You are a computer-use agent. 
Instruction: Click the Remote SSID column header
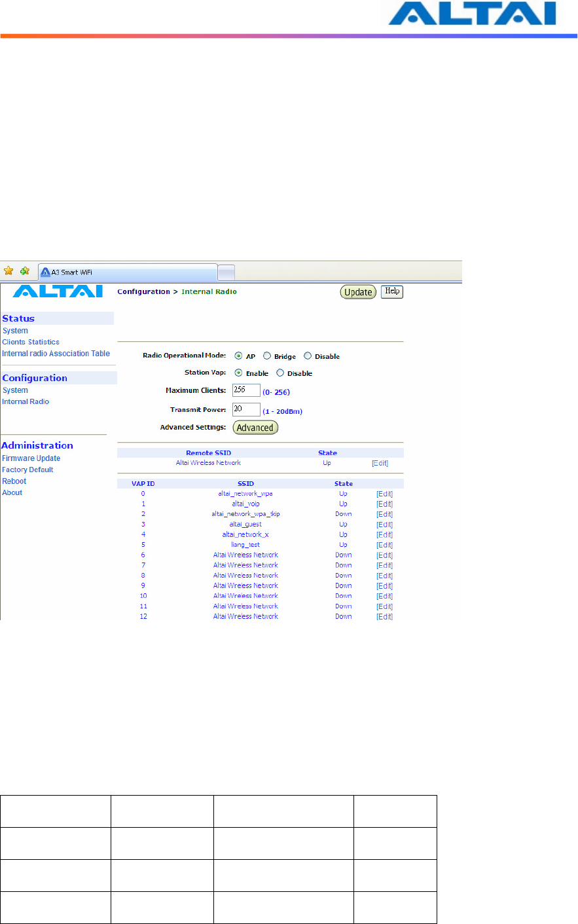[x=208, y=453]
